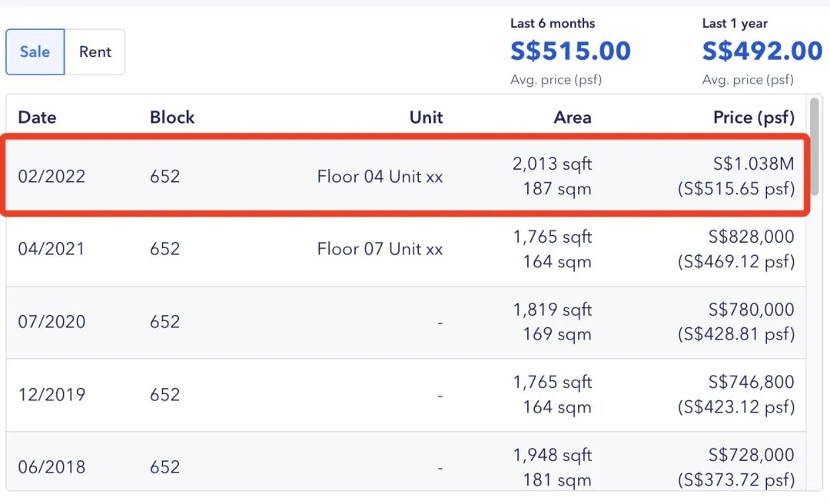This screenshot has height=504, width=830.
Task: Click the 02/2022 date cell
Action: point(51,177)
